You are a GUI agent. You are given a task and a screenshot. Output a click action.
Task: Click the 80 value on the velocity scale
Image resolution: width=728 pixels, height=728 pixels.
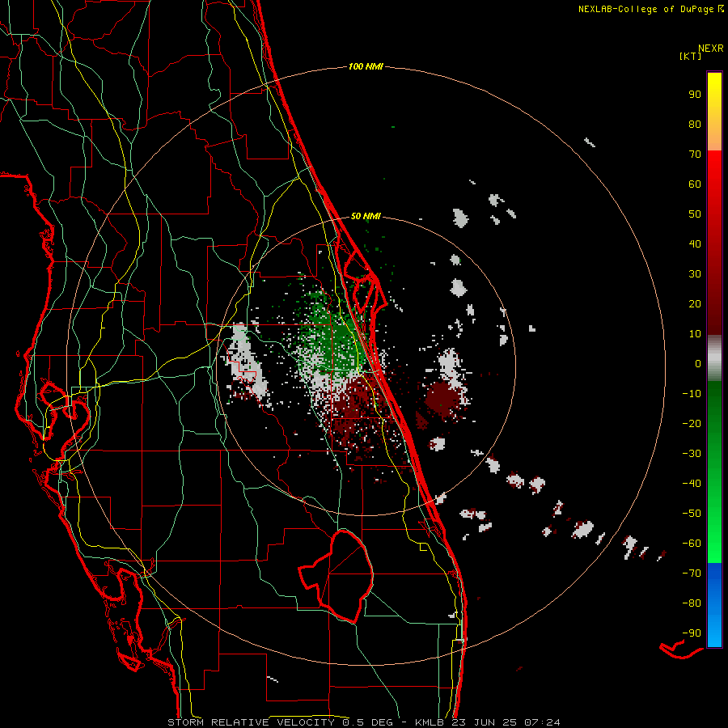695,124
